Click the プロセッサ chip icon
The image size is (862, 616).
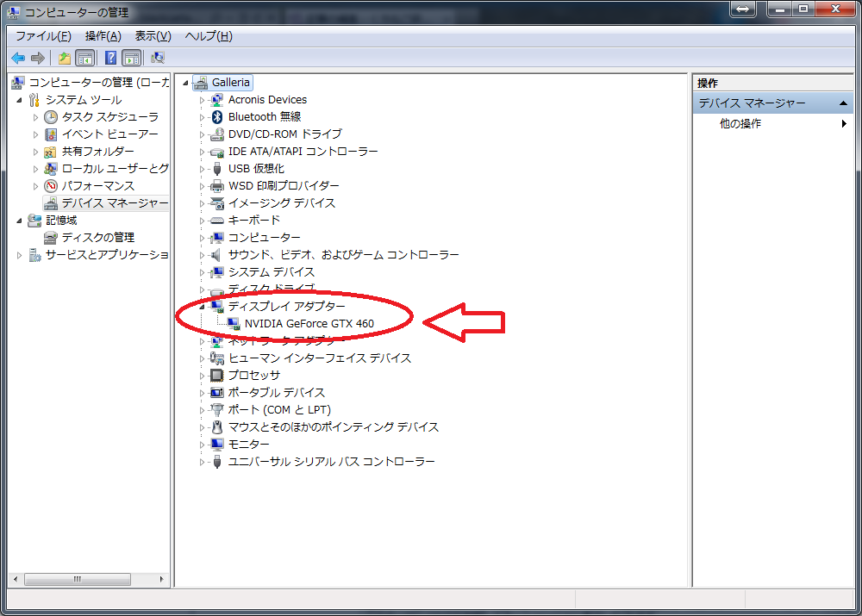[x=217, y=376]
